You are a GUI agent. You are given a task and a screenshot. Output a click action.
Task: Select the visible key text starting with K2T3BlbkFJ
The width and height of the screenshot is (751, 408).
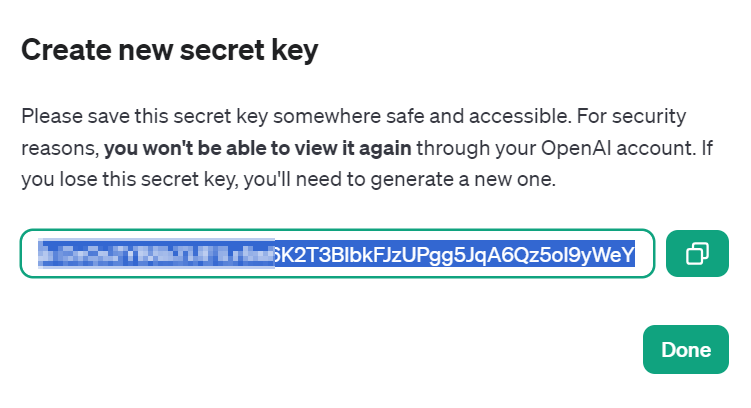tap(455, 255)
